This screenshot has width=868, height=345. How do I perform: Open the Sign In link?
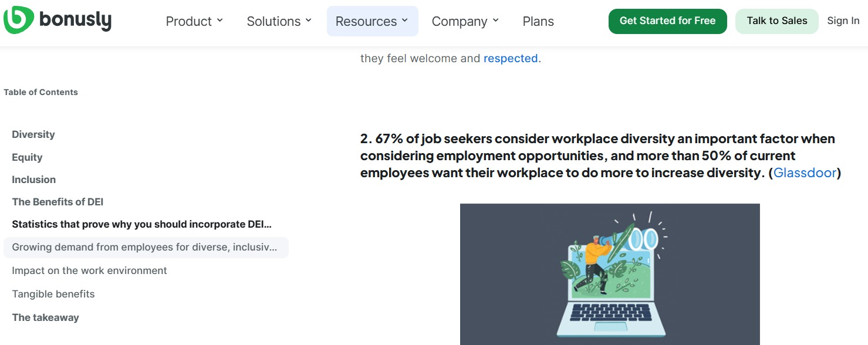(843, 21)
